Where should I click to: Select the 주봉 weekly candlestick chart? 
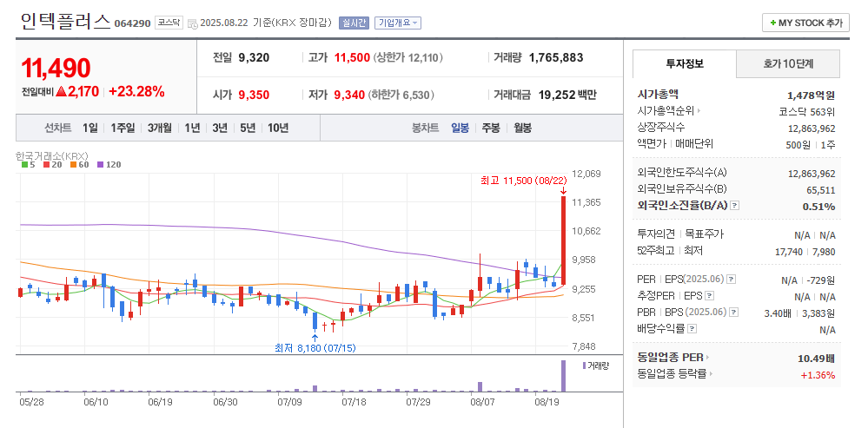(490, 128)
